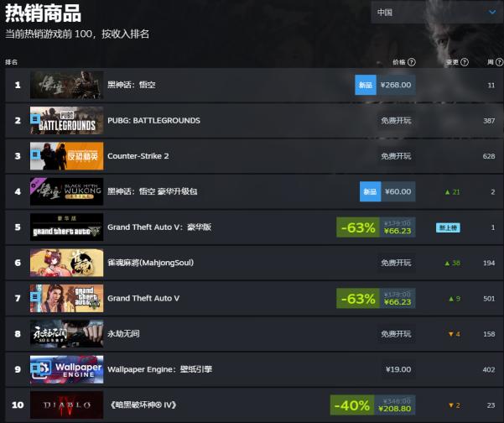Click the region dropdown chevron arrow

coord(492,13)
